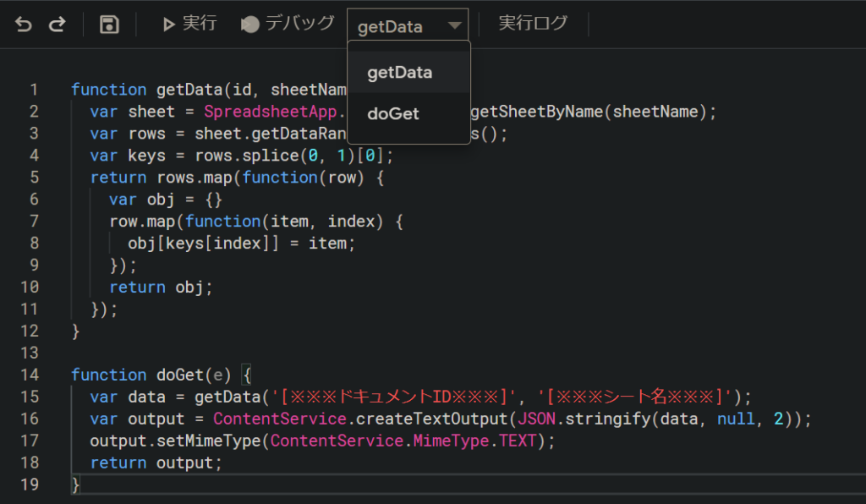Select getData from the function list
Viewport: 866px width, 504px height.
400,73
